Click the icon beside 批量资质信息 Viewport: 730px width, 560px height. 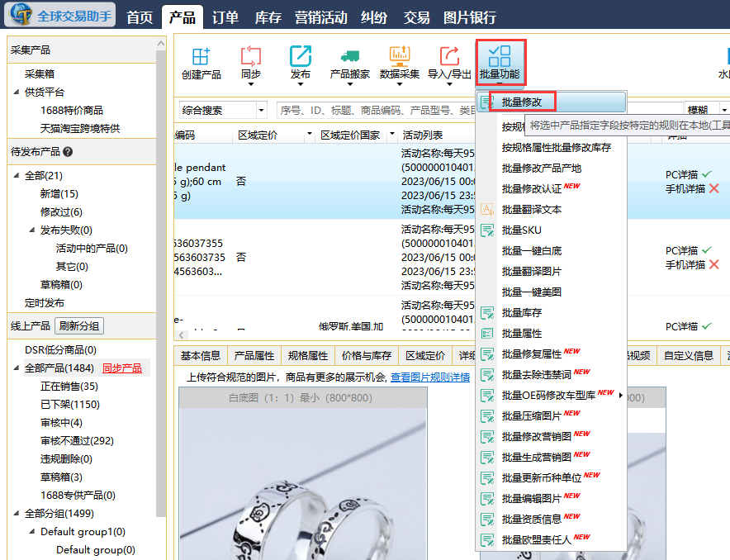click(x=487, y=520)
